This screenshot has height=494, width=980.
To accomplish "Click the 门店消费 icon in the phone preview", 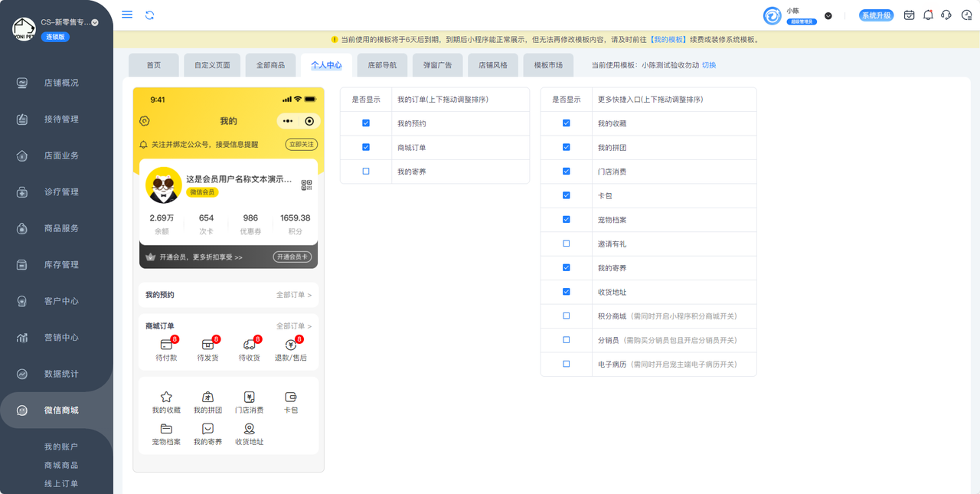I will click(x=249, y=397).
